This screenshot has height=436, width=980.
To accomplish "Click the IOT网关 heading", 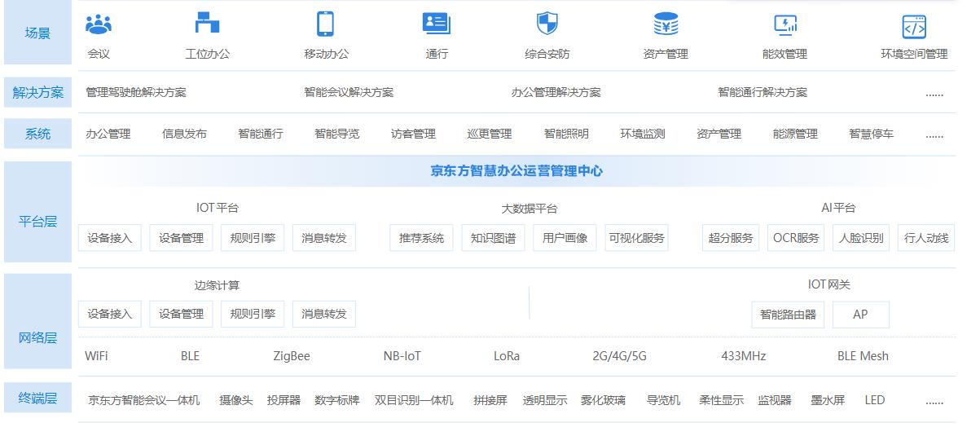I will pos(828,284).
